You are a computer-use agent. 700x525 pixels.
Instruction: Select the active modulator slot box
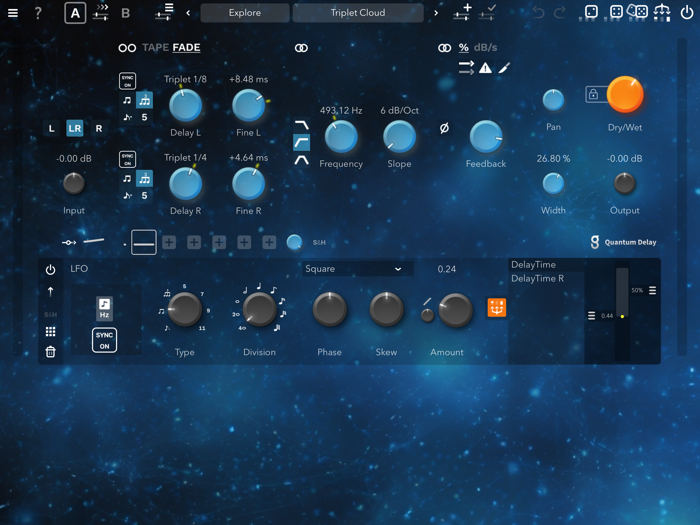click(x=144, y=242)
